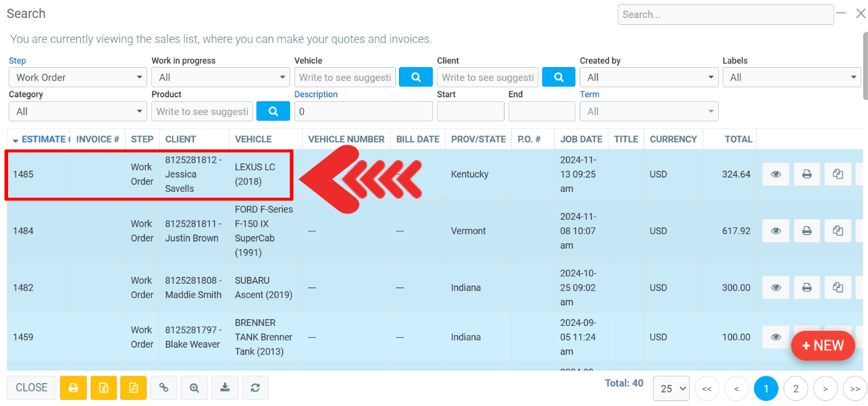Go to page 2 of results
Viewport: 868px width, 406px height.
(x=796, y=389)
